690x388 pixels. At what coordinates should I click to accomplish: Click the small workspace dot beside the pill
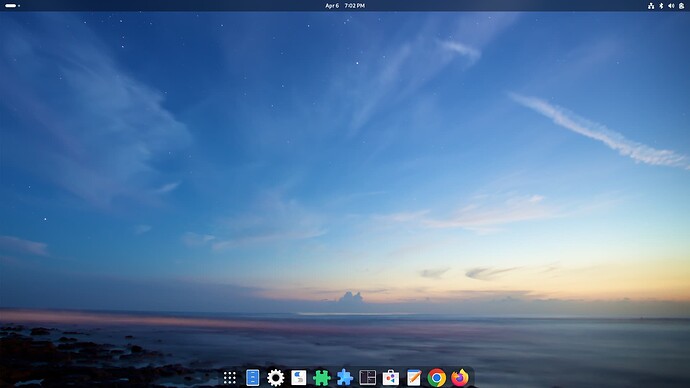(19, 6)
